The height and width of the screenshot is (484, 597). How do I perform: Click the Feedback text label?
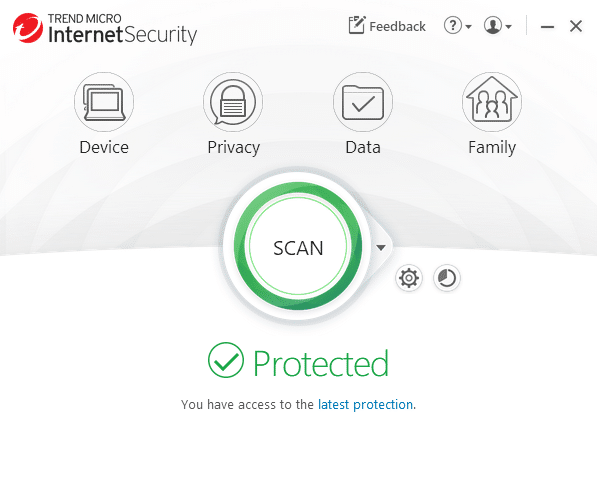pyautogui.click(x=397, y=26)
